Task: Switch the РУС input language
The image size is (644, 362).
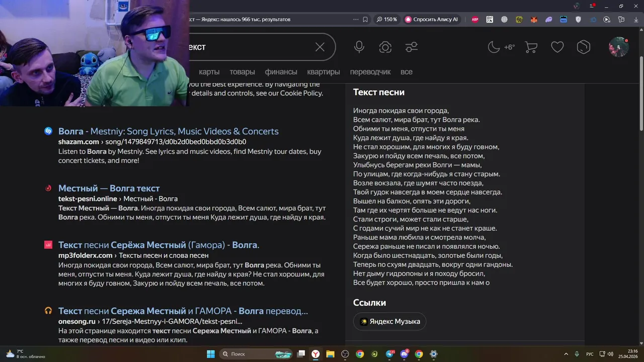Action: 590,354
